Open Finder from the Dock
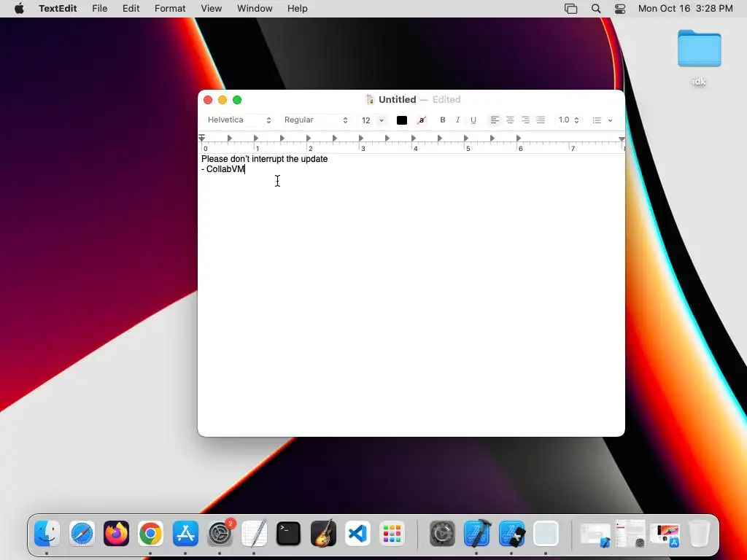Screen dimensions: 747x560 point(47,533)
